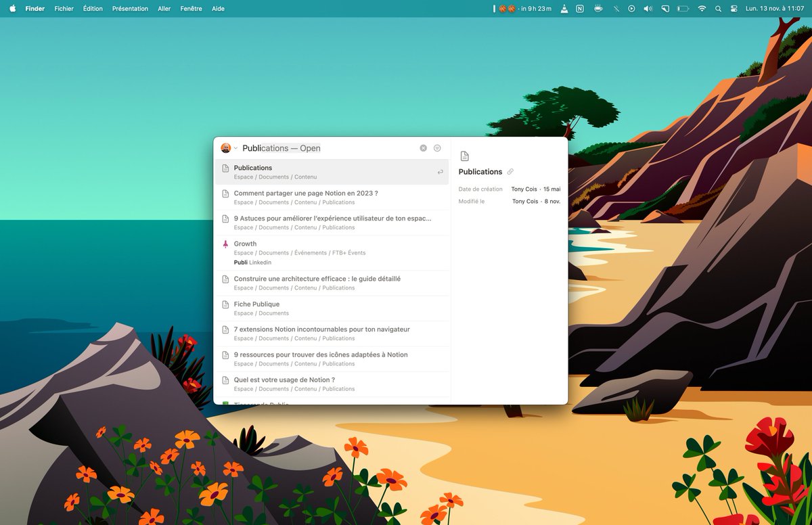The height and width of the screenshot is (525, 812).
Task: Open the Aide menu
Action: 218,9
